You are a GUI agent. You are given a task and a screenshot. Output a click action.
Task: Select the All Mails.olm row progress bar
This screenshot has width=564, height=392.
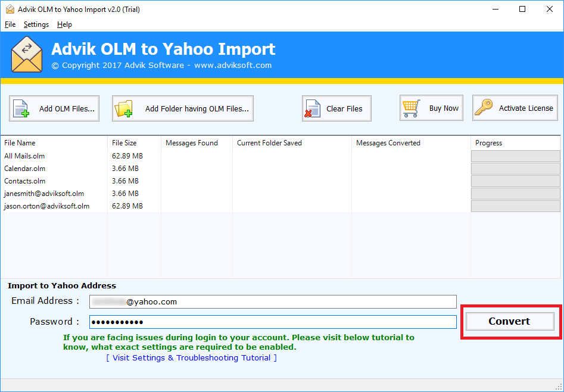point(515,156)
